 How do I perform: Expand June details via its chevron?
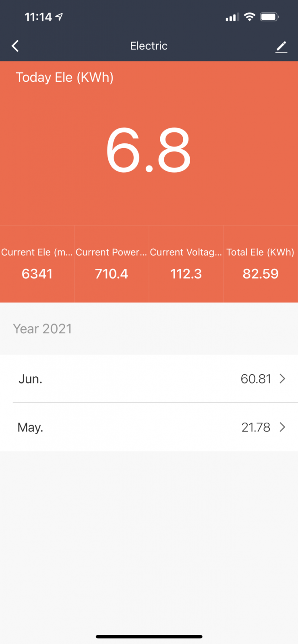pyautogui.click(x=283, y=379)
